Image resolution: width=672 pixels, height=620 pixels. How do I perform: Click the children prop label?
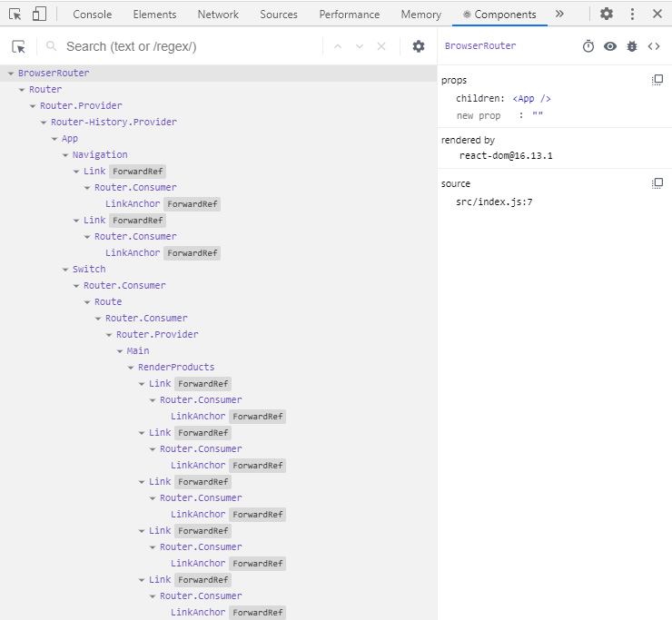tap(480, 99)
